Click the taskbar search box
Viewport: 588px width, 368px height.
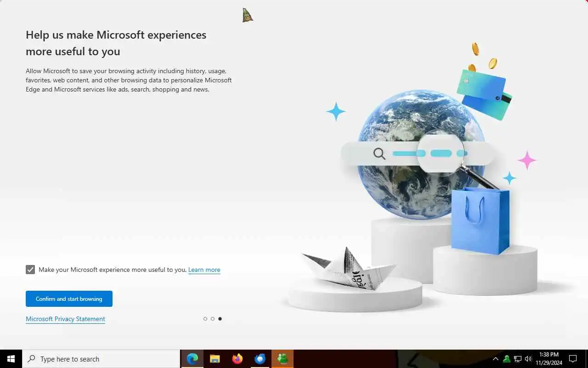point(101,359)
